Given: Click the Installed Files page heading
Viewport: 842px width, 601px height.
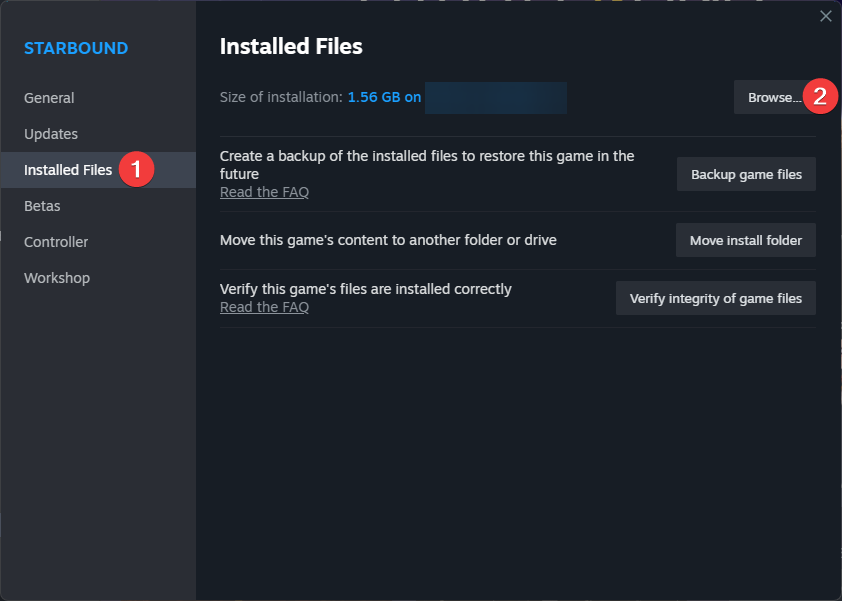Looking at the screenshot, I should point(291,46).
